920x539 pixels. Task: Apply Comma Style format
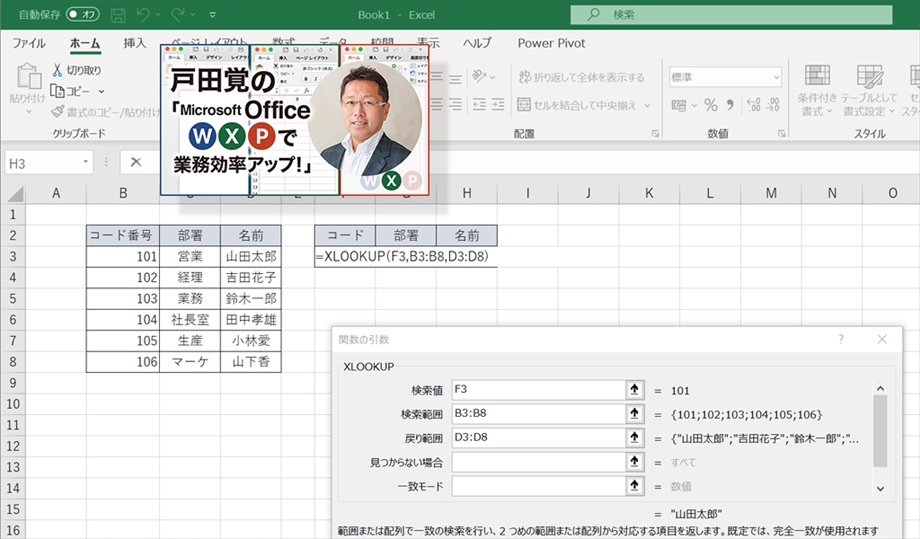pos(730,105)
